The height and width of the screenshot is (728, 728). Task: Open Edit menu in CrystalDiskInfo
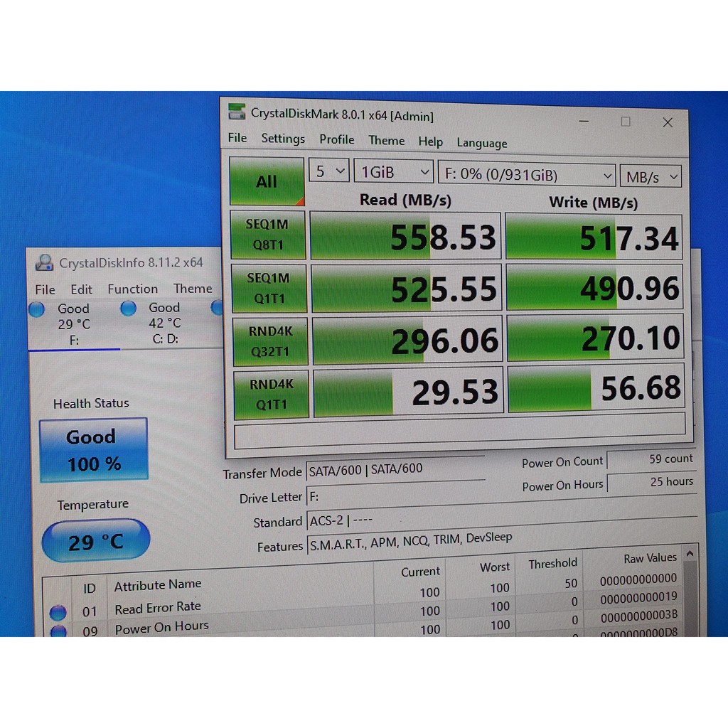click(81, 289)
